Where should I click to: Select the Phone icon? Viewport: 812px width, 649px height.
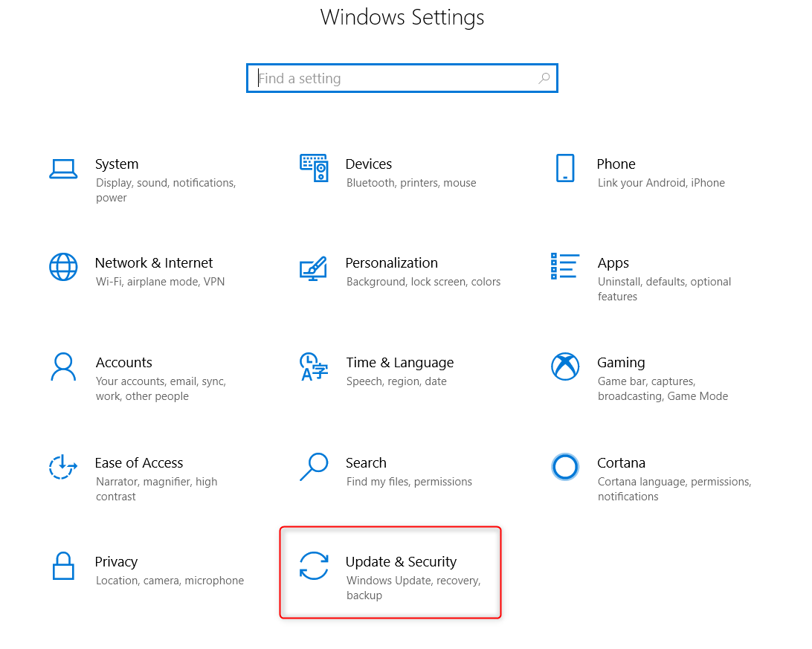coord(565,168)
